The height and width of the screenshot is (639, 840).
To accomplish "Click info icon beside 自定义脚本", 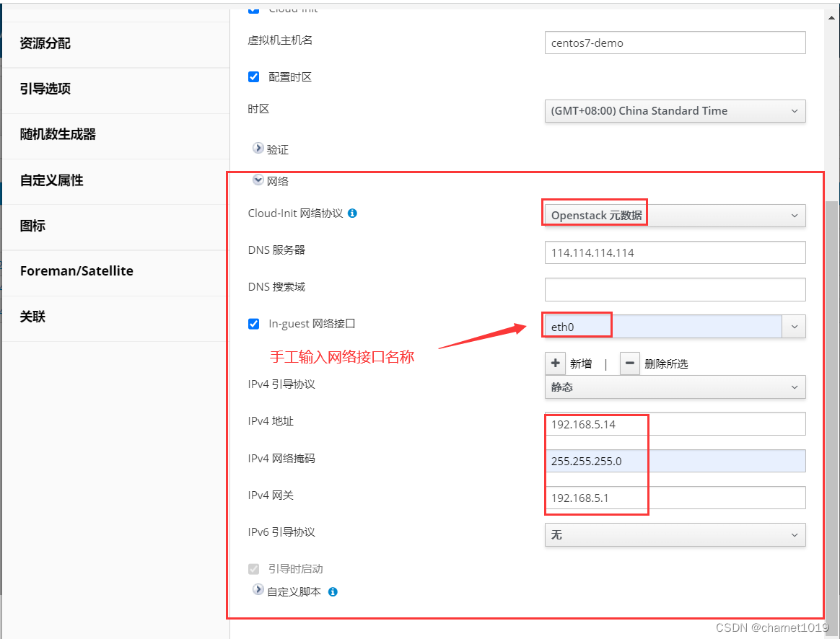I will coord(333,592).
